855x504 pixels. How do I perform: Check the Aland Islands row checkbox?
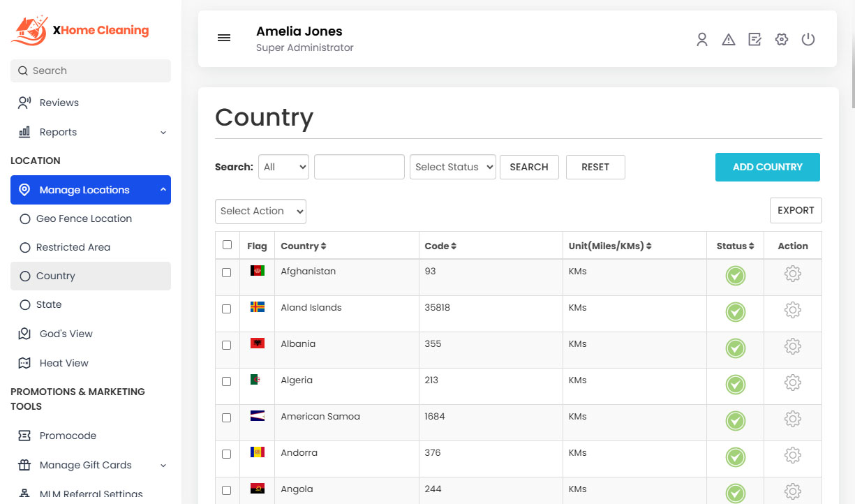tap(227, 309)
